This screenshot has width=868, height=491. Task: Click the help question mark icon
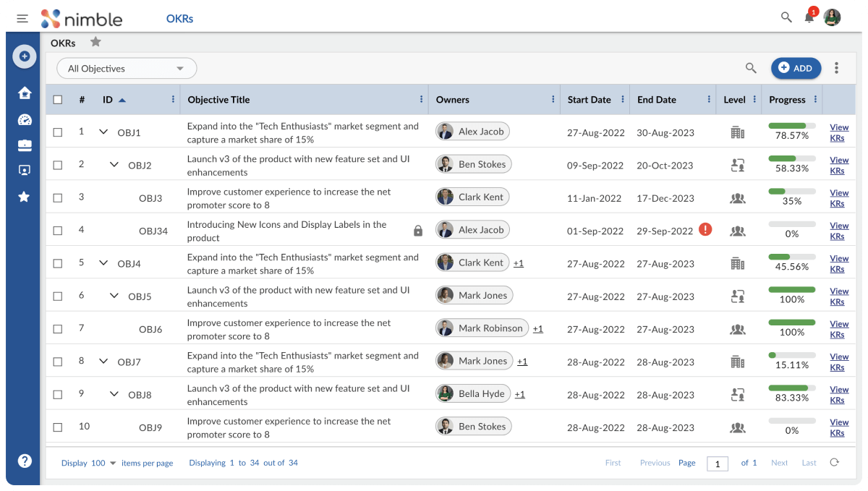click(x=25, y=461)
